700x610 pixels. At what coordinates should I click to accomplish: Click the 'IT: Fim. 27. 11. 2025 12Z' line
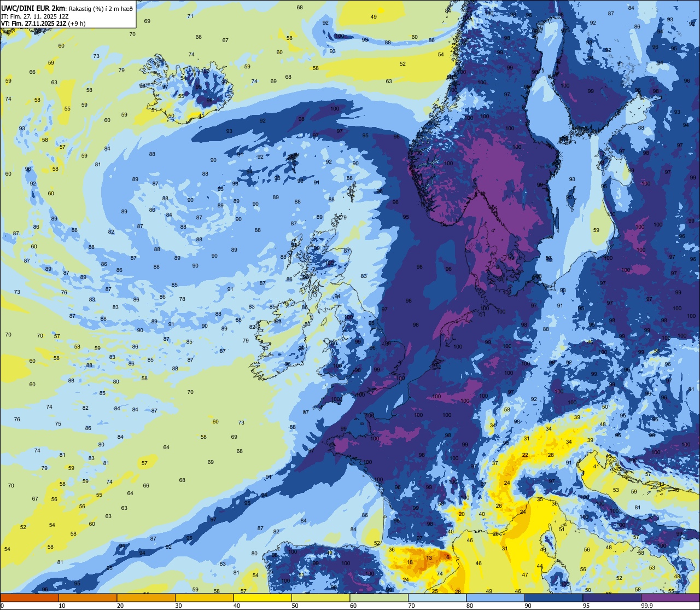35,16
